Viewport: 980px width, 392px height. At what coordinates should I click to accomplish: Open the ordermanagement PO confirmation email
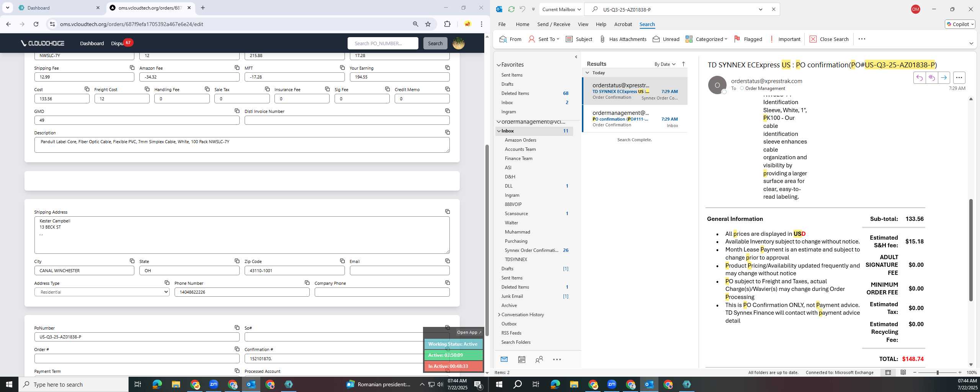[x=635, y=119]
